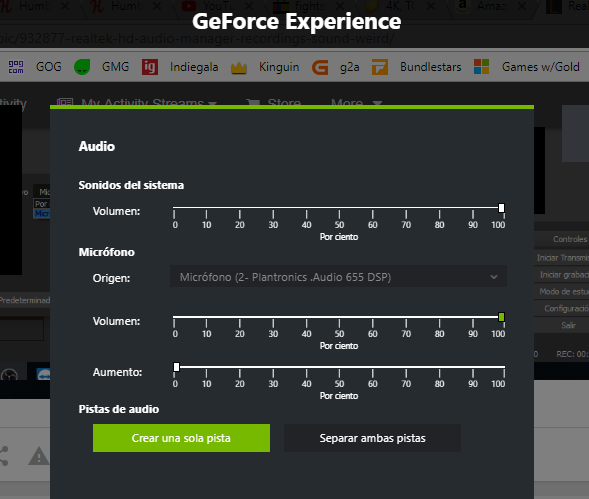The height and width of the screenshot is (499, 589).
Task: Click Sonidos del sistema Volumen slider handle
Action: pos(501,208)
